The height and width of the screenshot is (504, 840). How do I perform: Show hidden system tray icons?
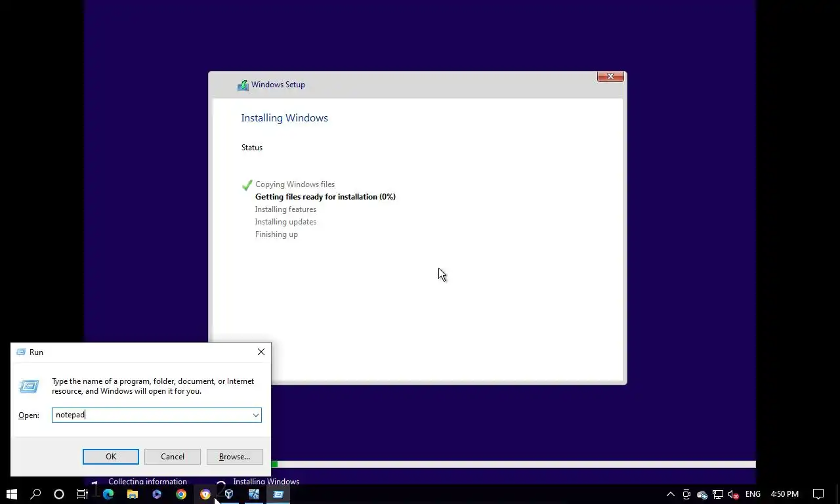pos(670,494)
